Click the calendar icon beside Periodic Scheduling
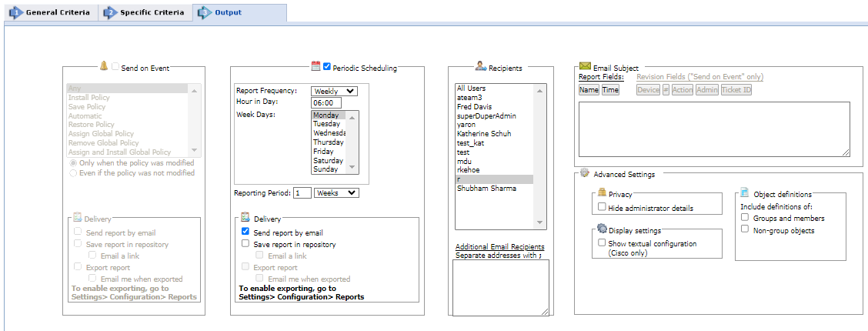 pyautogui.click(x=315, y=66)
